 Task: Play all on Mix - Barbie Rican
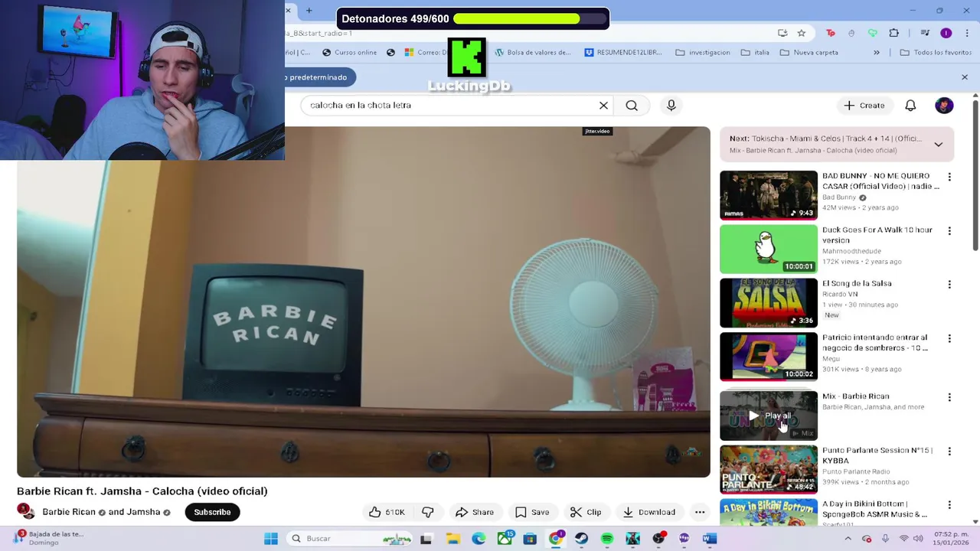click(x=769, y=416)
